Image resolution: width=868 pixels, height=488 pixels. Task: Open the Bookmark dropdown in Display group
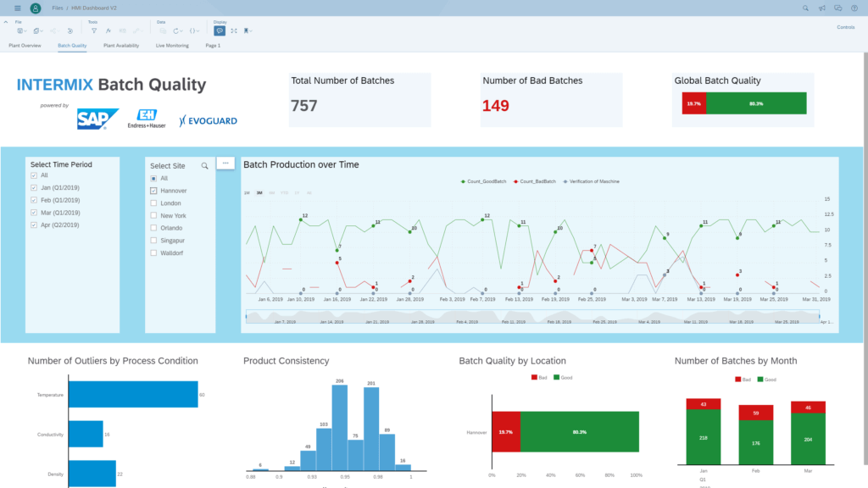248,31
